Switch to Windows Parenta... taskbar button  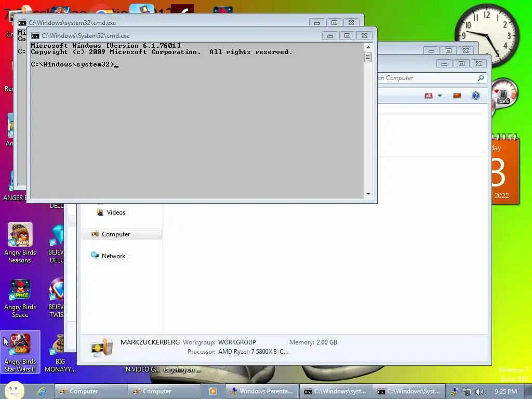tap(262, 391)
